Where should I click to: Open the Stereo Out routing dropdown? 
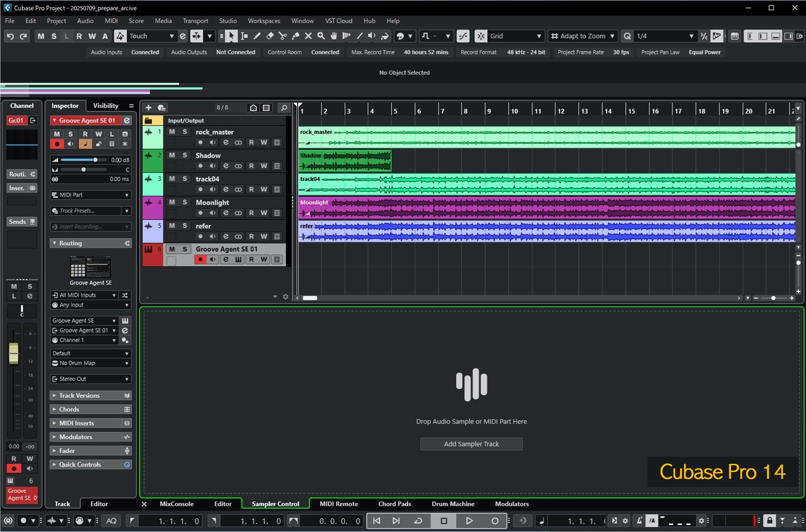coord(90,379)
